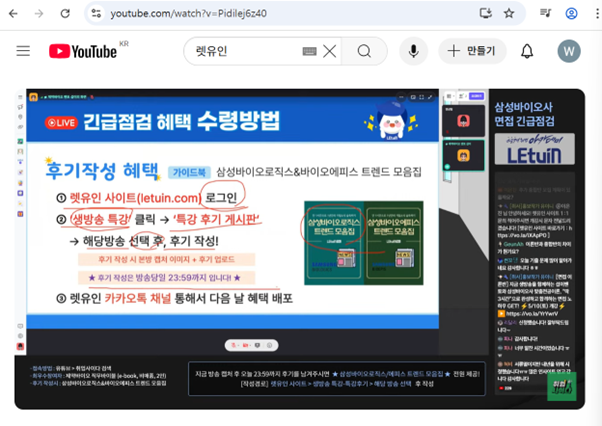Clear the search box text
Image resolution: width=602 pixels, height=426 pixels.
click(x=329, y=52)
